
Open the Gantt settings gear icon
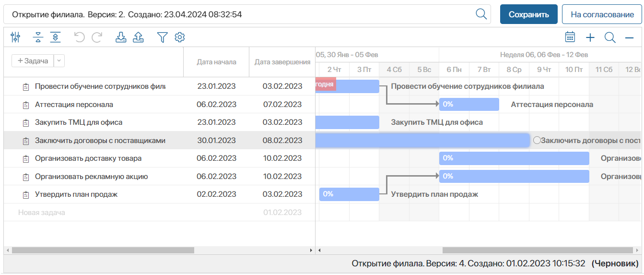tap(180, 37)
